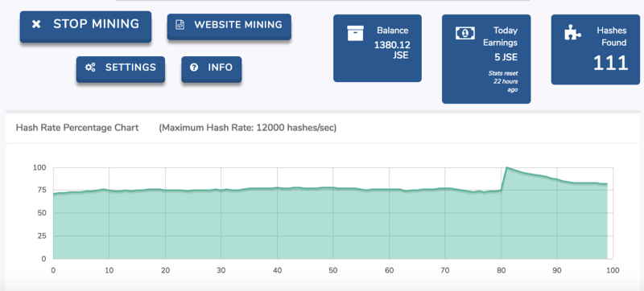644x291 pixels.
Task: Click the X icon on Stop Mining
Action: [x=36, y=24]
